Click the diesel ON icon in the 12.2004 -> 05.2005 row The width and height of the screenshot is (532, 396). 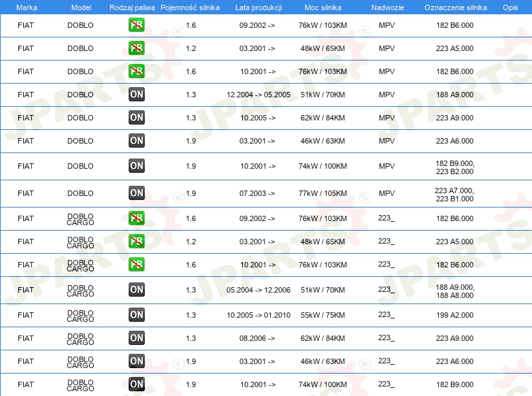(136, 95)
